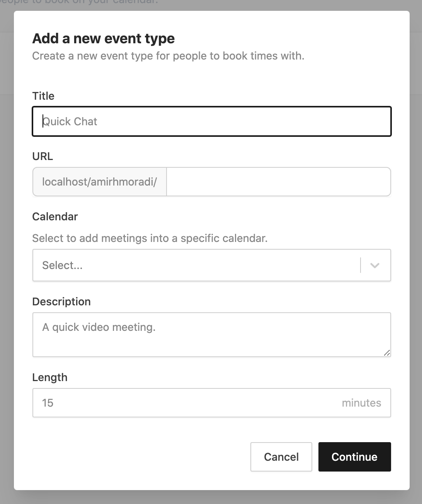
Task: Click the dialog subtitle about booking times
Action: [x=168, y=56]
